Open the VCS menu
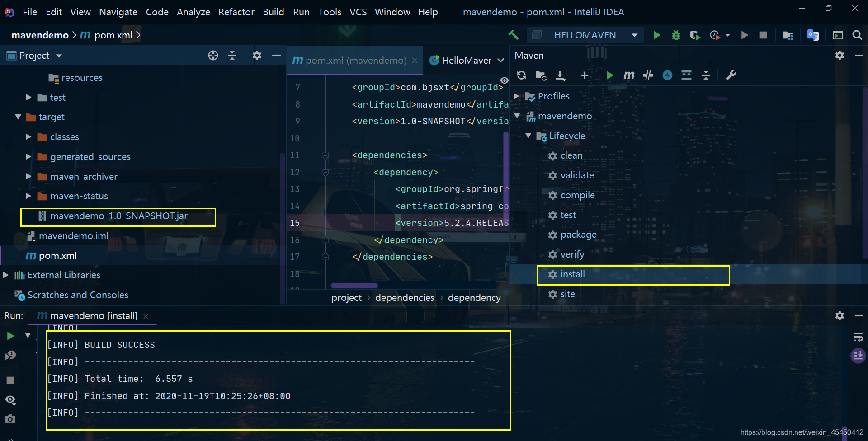Screen dimensions: 868x441 tap(358, 12)
